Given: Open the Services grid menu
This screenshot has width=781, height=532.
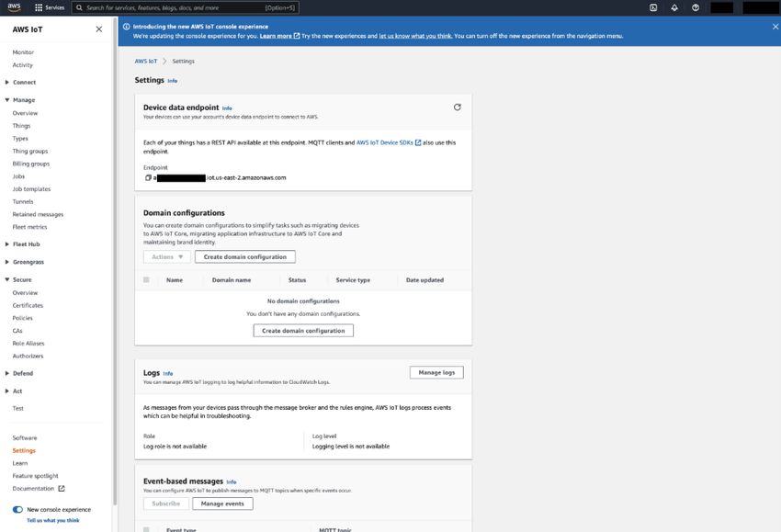Looking at the screenshot, I should 50,7.
